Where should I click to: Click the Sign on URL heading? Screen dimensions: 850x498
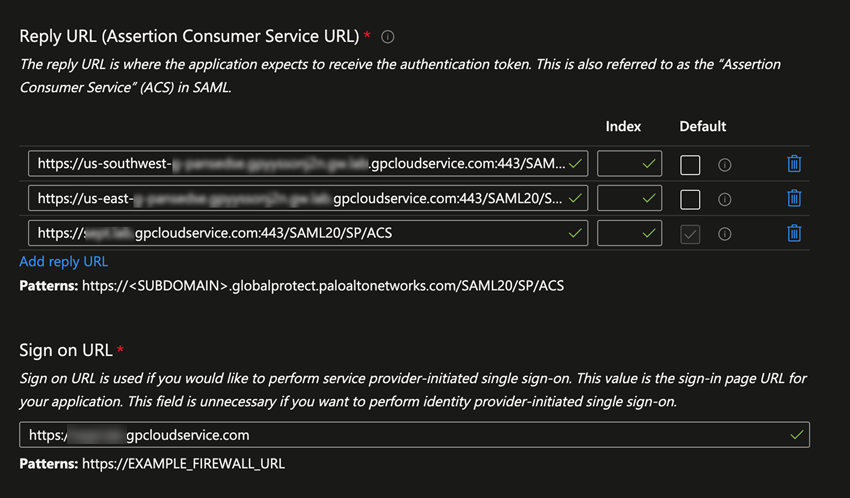point(66,350)
